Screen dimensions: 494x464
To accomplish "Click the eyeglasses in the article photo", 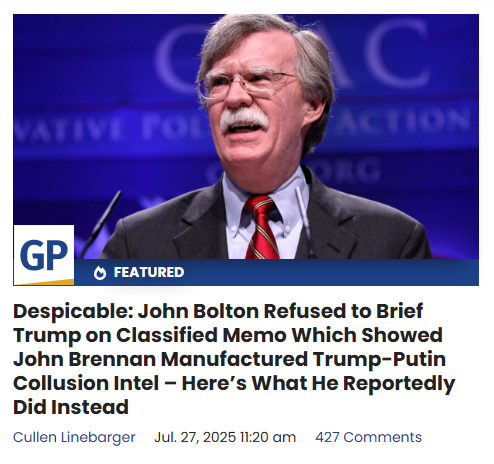I will [x=245, y=84].
